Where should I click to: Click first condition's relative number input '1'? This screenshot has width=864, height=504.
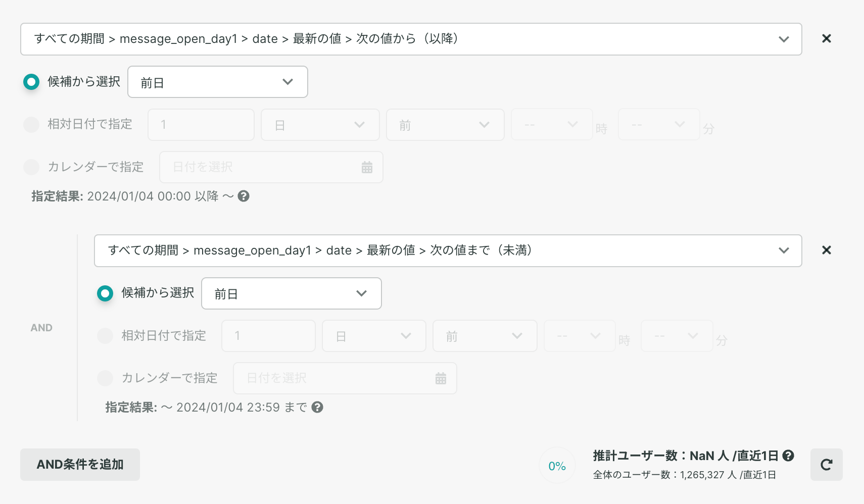coord(201,125)
